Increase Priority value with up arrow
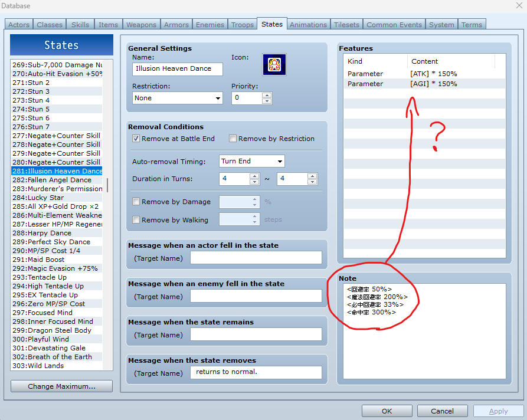 (267, 95)
